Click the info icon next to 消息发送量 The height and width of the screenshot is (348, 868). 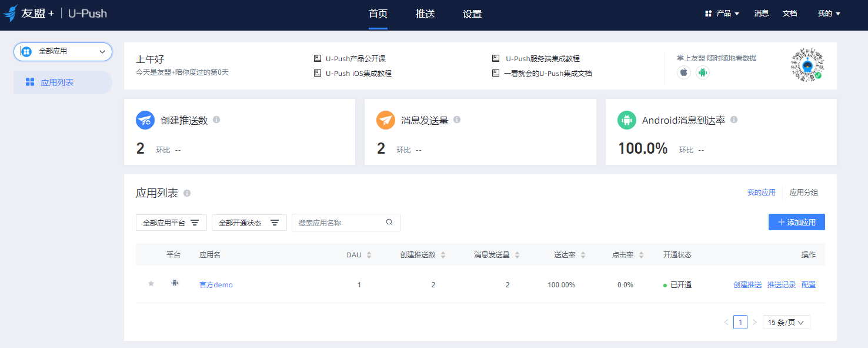pos(457,120)
